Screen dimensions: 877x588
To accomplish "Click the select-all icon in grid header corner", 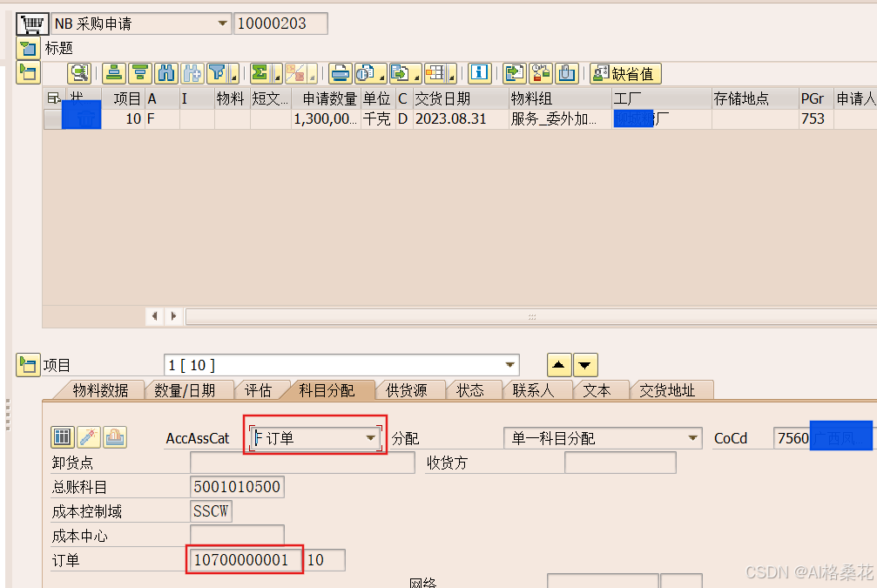I will tap(54, 99).
